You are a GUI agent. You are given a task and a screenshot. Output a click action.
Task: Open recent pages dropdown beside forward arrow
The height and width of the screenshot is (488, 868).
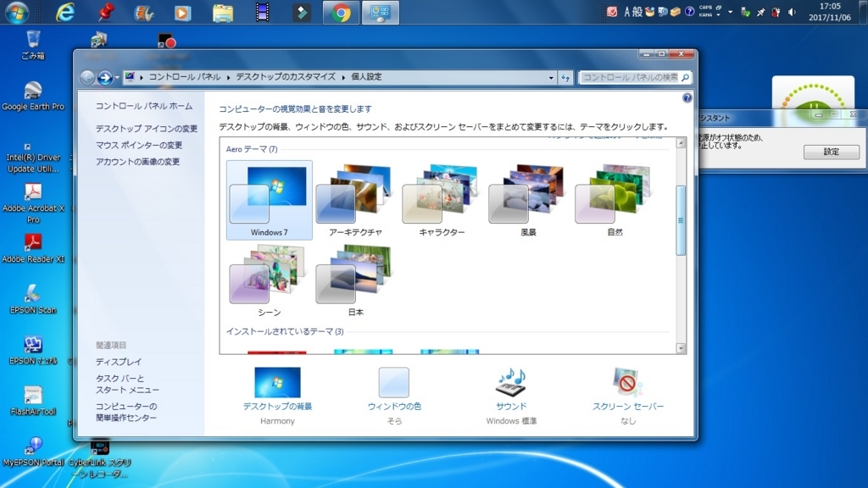(117, 77)
